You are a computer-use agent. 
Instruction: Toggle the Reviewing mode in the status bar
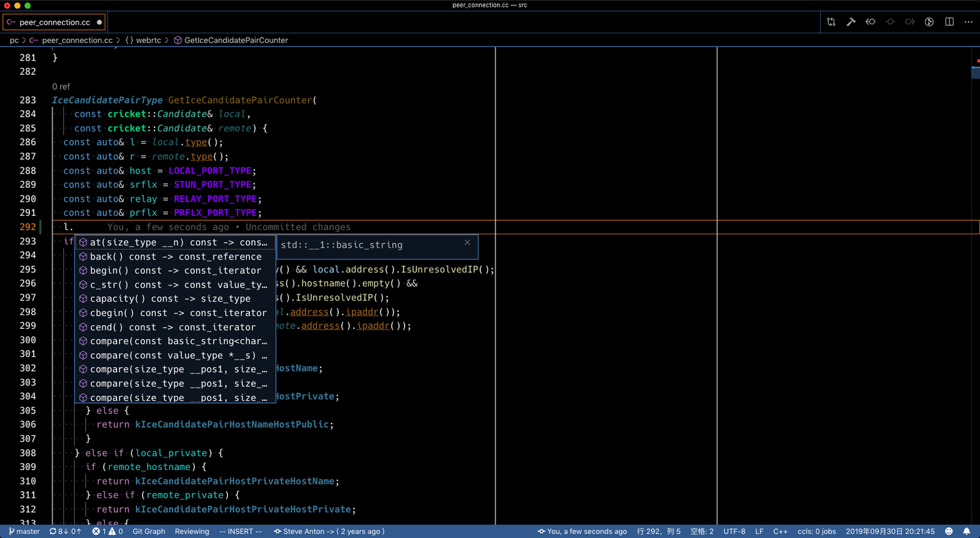click(192, 531)
